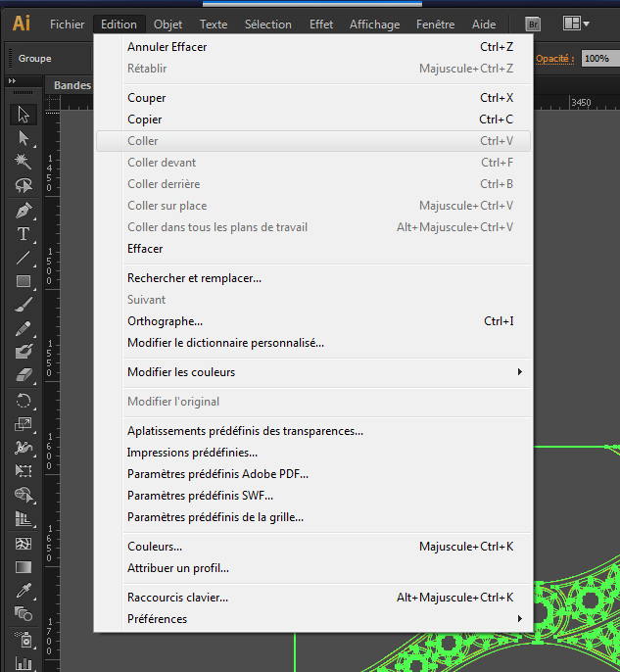
Task: Close the Edition menu by clicking it
Action: (x=119, y=24)
